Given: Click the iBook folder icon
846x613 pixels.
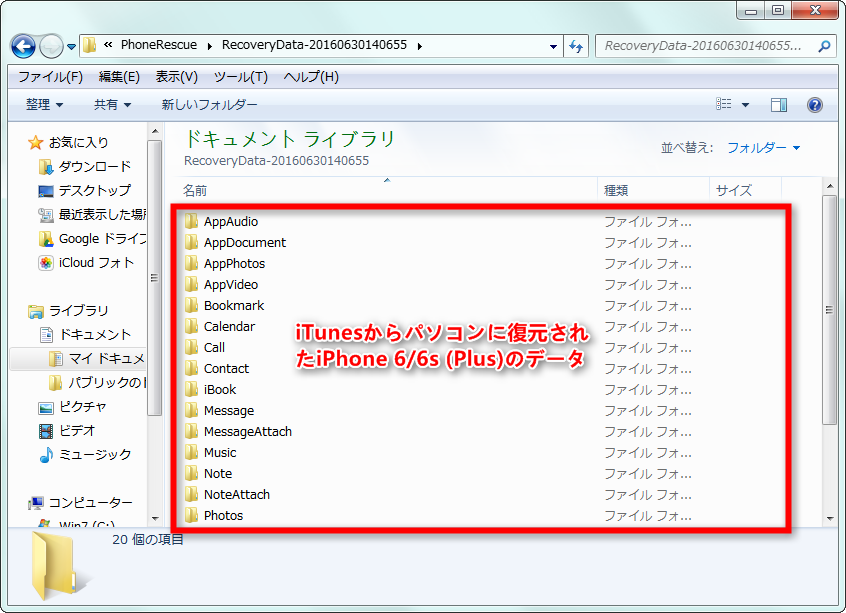Looking at the screenshot, I should coord(192,390).
